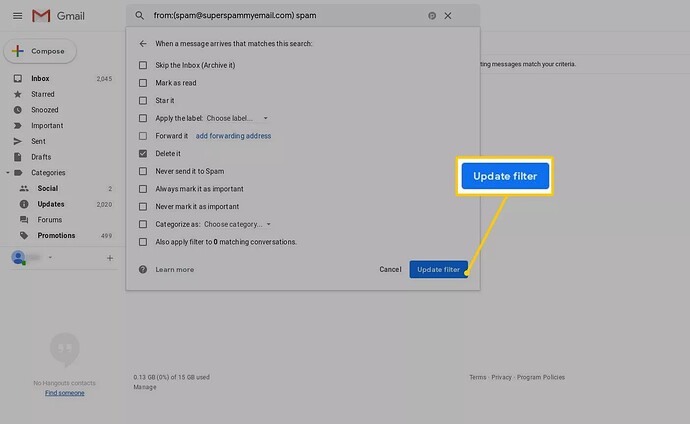Click the add forwarding address link
This screenshot has height=424, width=690.
pos(233,136)
